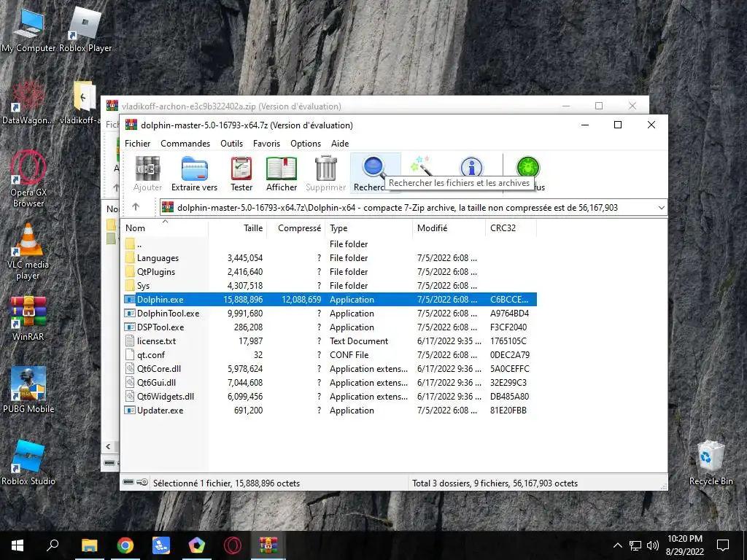Screen dimensions: 747x560
Task: Select the WinRAR desktop shortcut
Action: (x=28, y=318)
